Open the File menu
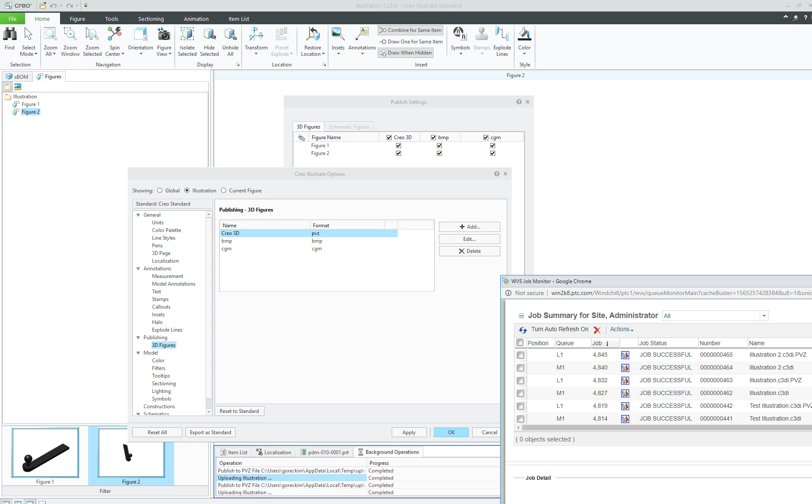 pos(12,19)
